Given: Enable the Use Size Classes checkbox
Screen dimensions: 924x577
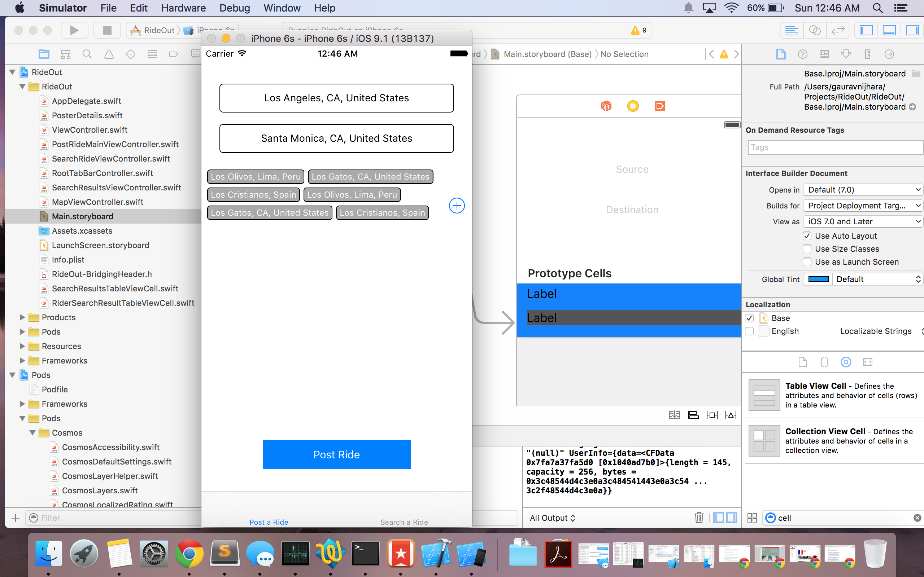Looking at the screenshot, I should 807,249.
